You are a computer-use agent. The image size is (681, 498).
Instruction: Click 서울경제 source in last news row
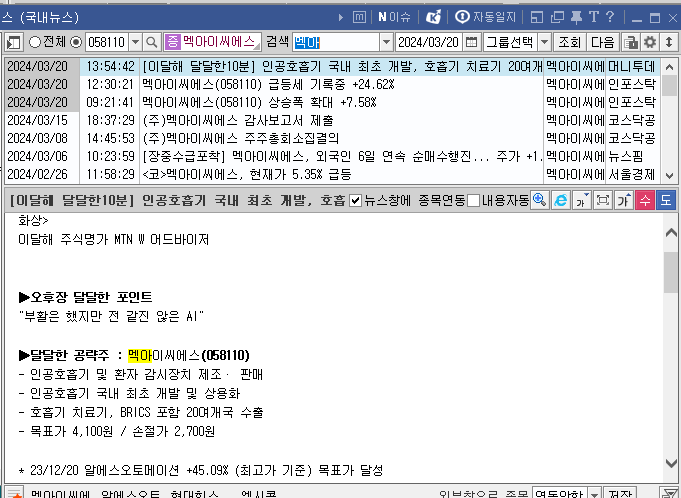coord(632,175)
